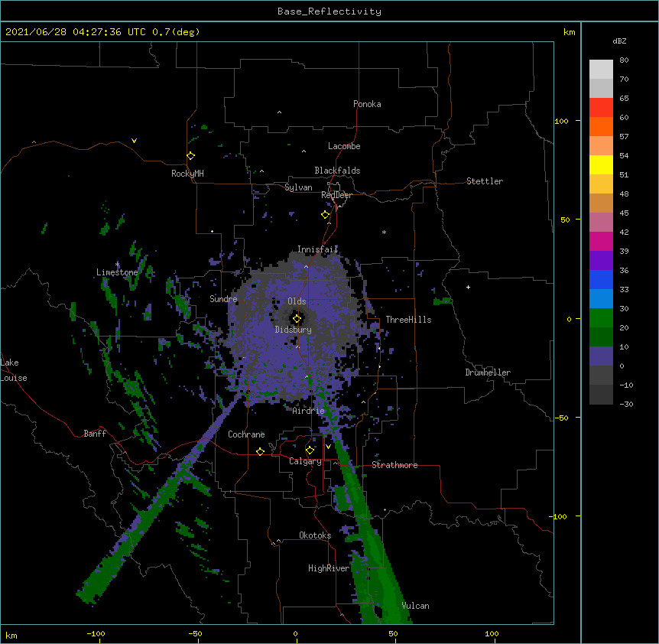The height and width of the screenshot is (644, 659).
Task: Click the Lake Louise label
Action: tap(14, 370)
